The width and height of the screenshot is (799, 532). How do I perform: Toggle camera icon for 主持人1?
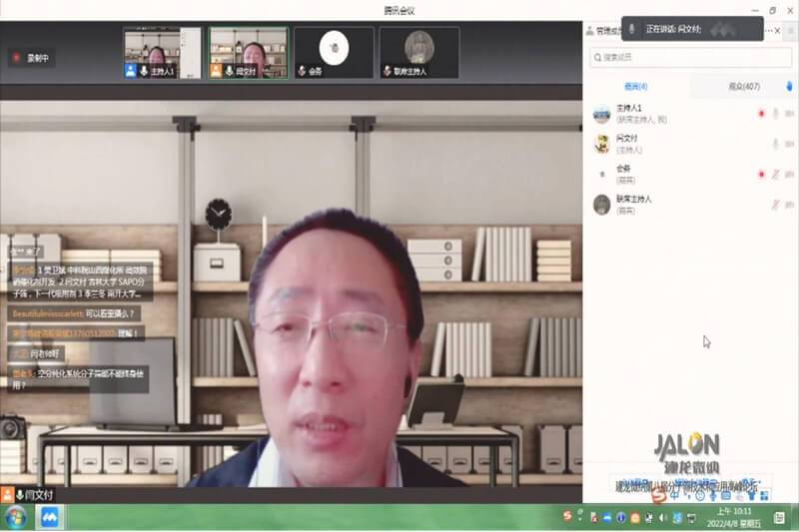click(789, 114)
